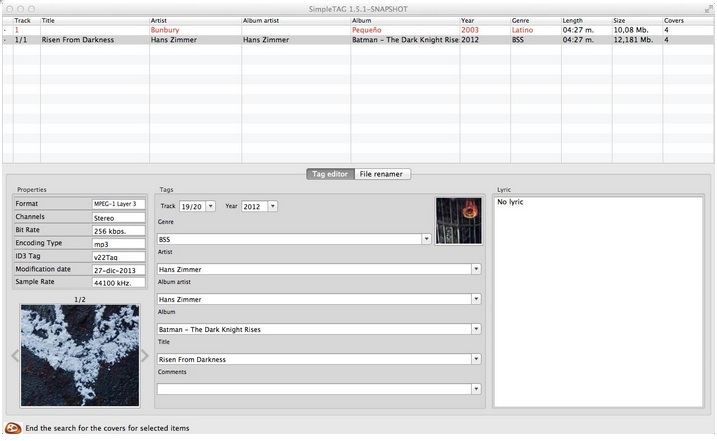Expand the Comments dropdown arrow

point(476,389)
